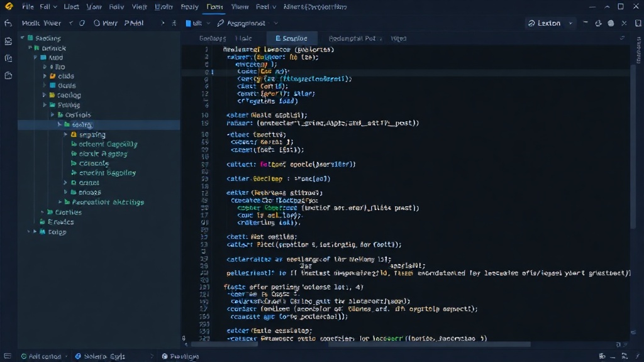Select the 'Coleanls' tree file
The width and height of the screenshot is (644, 362).
pyautogui.click(x=94, y=163)
